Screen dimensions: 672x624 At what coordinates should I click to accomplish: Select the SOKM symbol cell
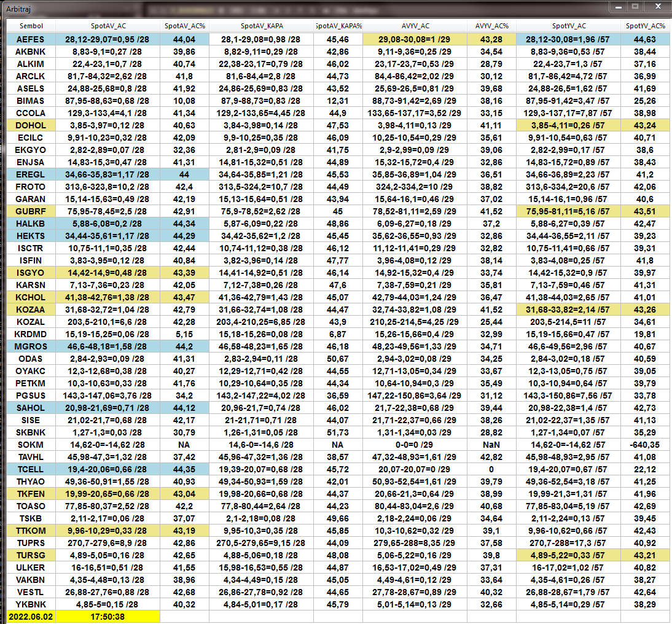click(31, 445)
